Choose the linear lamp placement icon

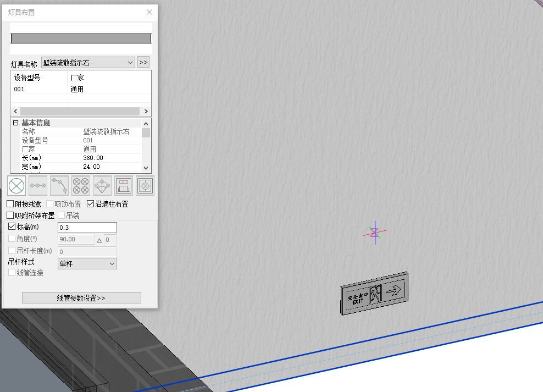[38, 186]
